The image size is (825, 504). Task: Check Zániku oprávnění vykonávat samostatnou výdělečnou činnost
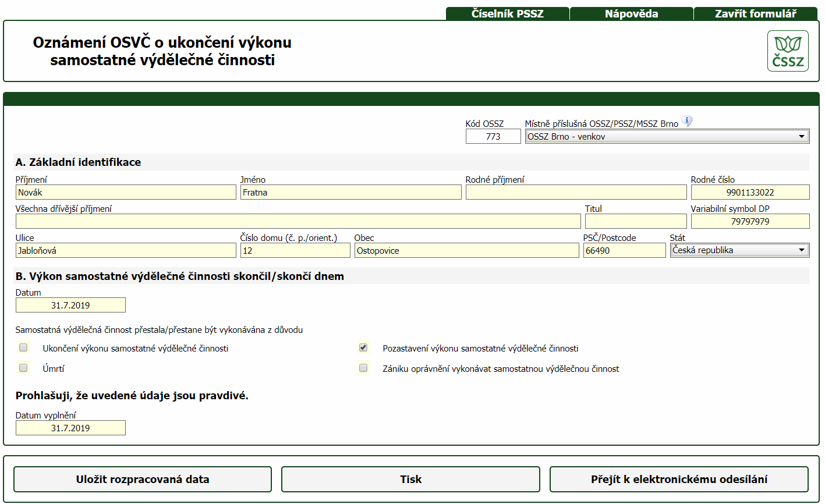363,368
